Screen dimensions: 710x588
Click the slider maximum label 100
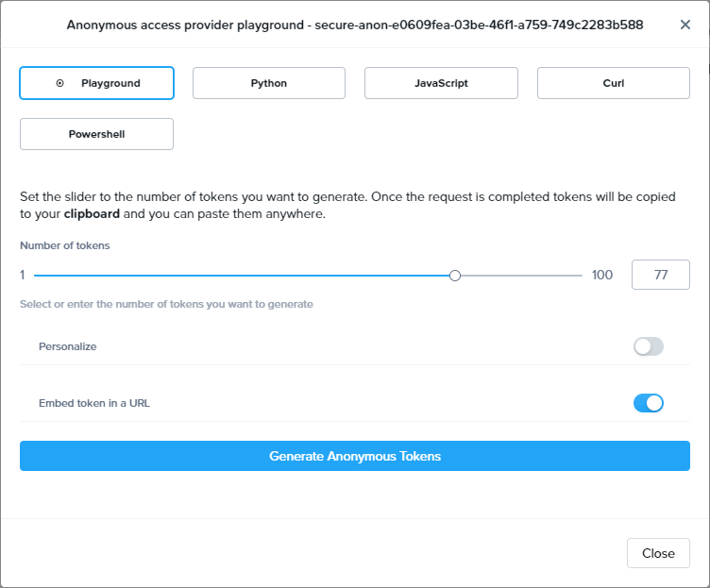tap(602, 276)
